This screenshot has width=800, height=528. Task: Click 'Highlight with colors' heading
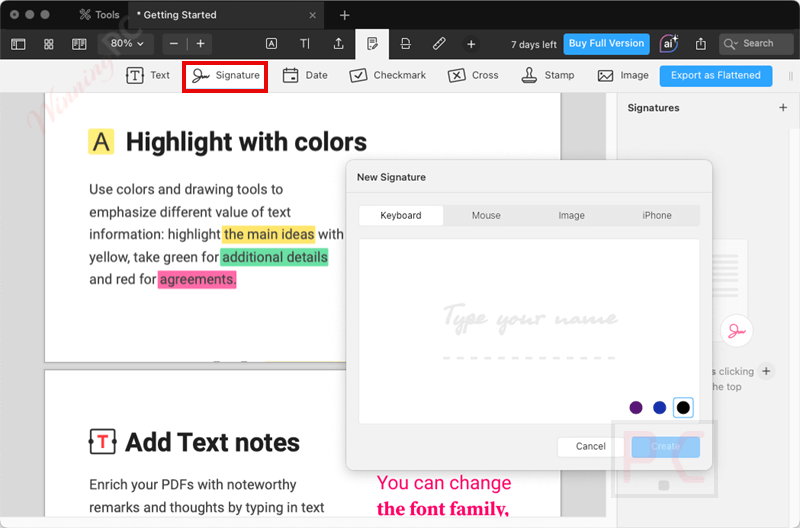click(246, 142)
